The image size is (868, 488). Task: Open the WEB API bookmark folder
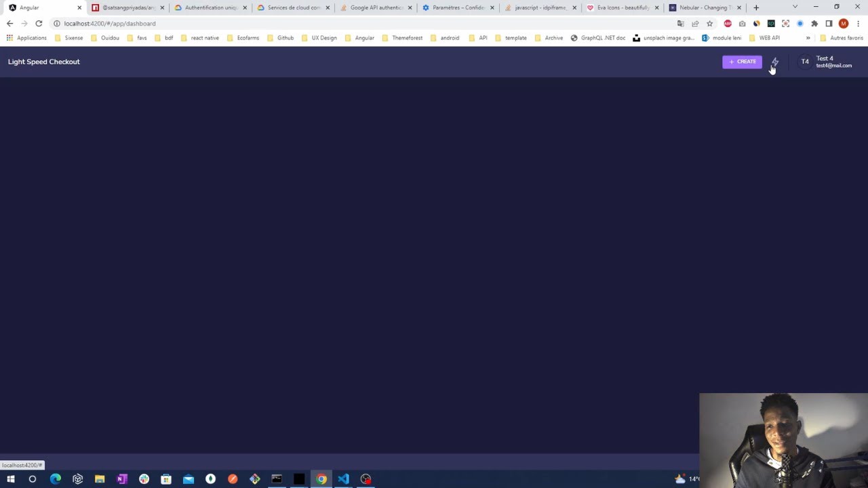tap(764, 38)
